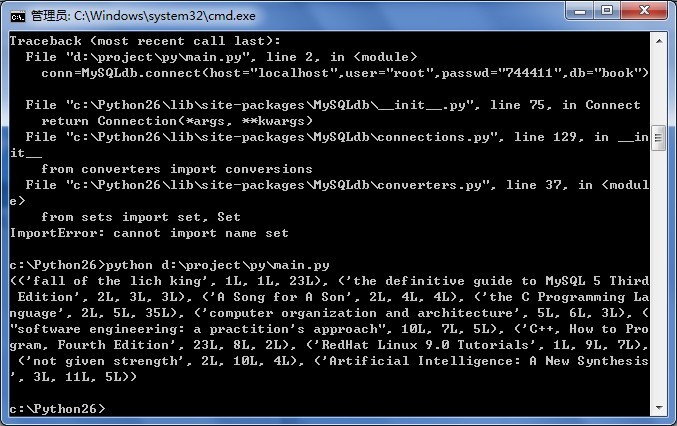Click the scrollbar track below the thumb
Screen dimensions: 677x426
(658, 300)
